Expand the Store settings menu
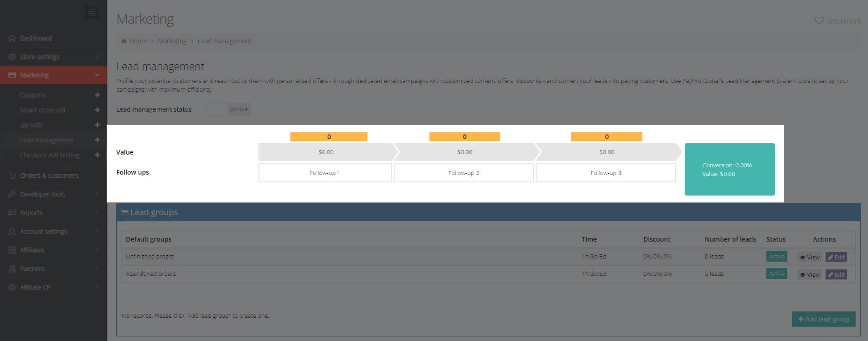 (40, 57)
